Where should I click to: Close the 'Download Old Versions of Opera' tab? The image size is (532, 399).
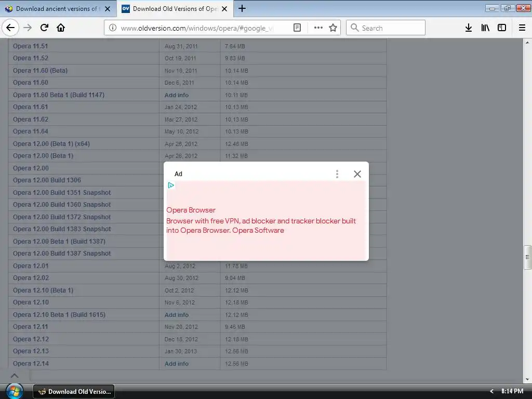(x=224, y=9)
